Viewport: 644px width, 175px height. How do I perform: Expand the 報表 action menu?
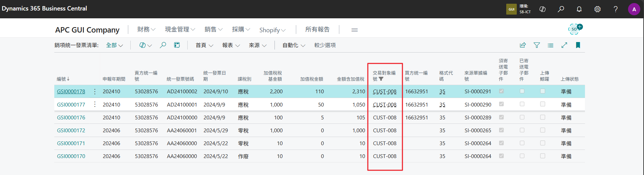point(231,45)
